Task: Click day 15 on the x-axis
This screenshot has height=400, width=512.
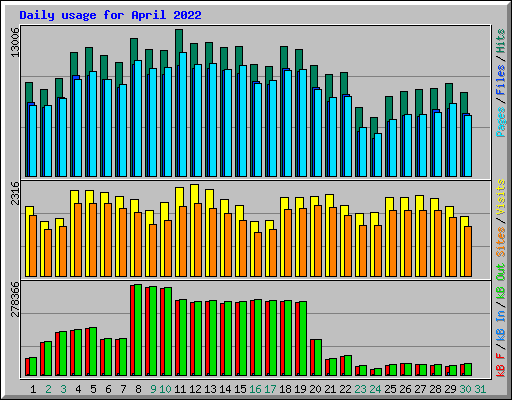Action: pos(240,389)
